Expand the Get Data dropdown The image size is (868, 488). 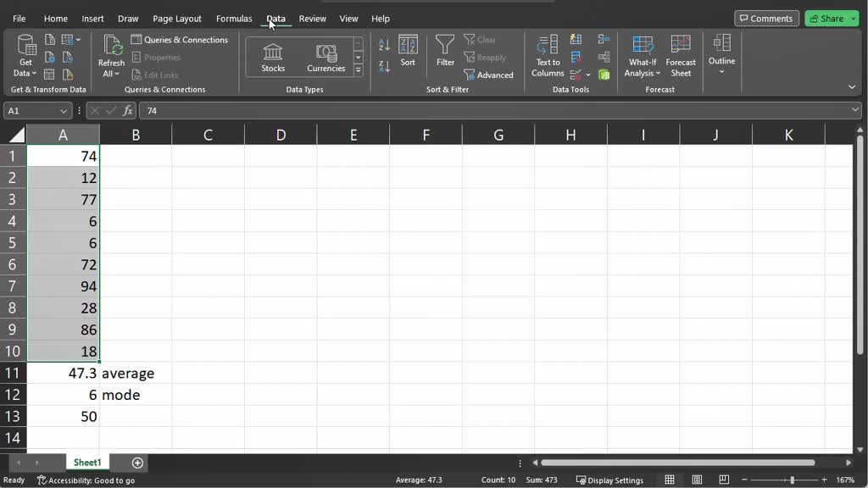(x=25, y=56)
